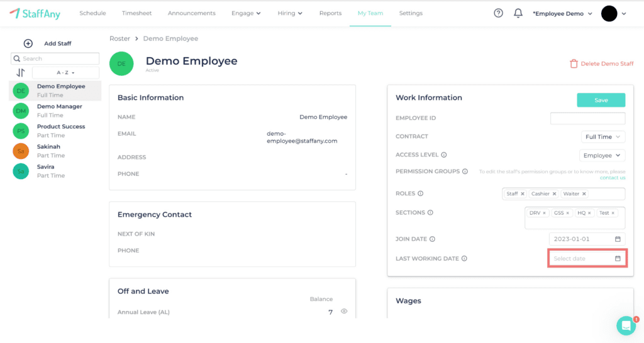
Task: Click the Last Working Date field
Action: (587, 258)
